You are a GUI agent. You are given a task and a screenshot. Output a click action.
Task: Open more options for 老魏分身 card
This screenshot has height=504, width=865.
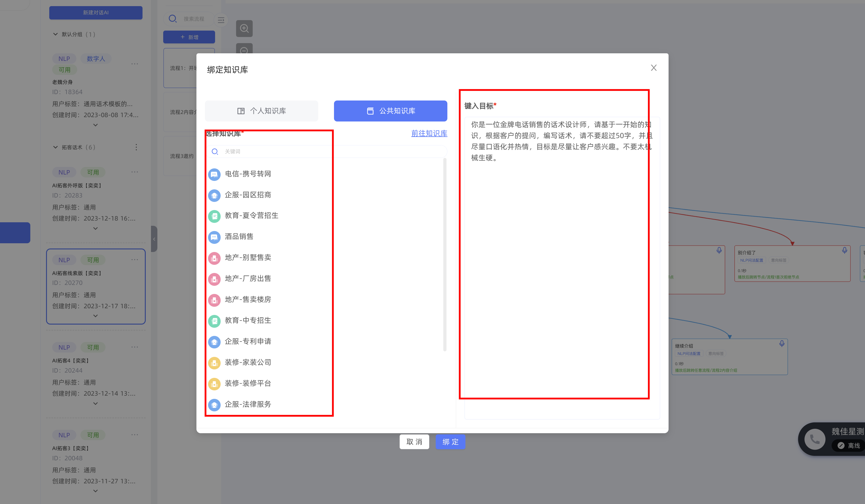point(135,64)
